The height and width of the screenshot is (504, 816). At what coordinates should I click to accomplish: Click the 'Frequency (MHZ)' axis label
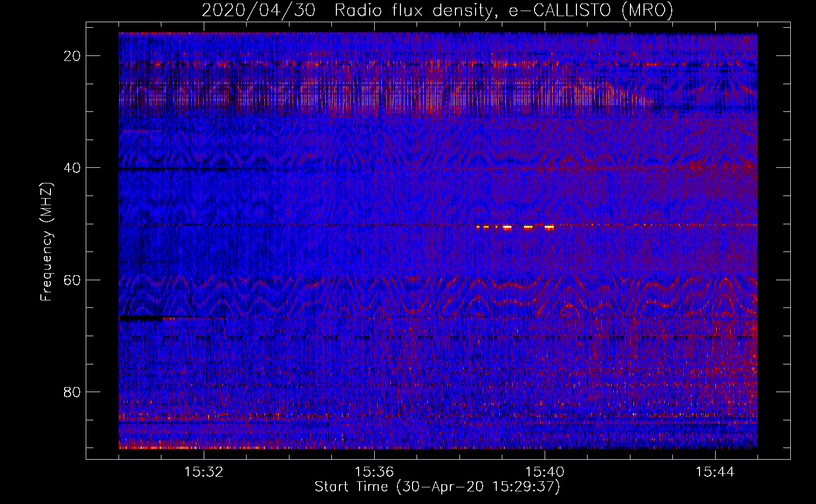46,241
